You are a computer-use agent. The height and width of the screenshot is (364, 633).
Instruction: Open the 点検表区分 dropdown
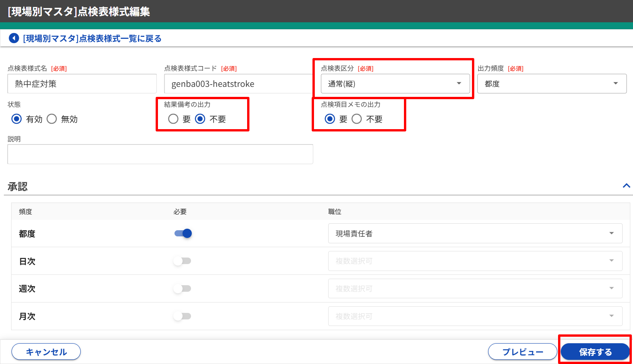pyautogui.click(x=395, y=84)
